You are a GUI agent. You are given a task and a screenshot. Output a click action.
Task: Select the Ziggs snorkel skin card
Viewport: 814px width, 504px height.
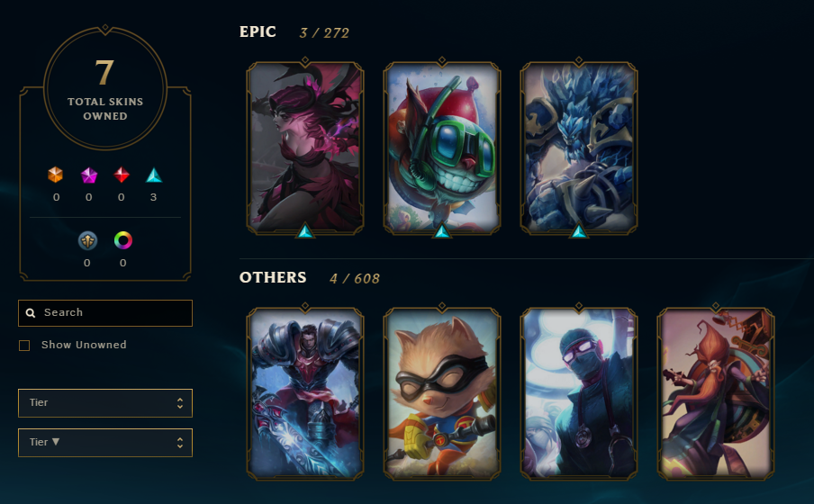click(x=442, y=147)
